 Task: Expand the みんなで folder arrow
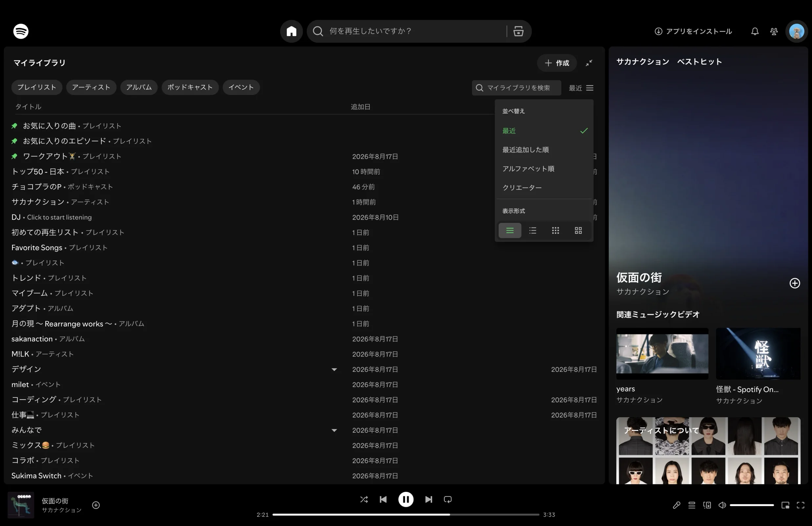coord(334,430)
